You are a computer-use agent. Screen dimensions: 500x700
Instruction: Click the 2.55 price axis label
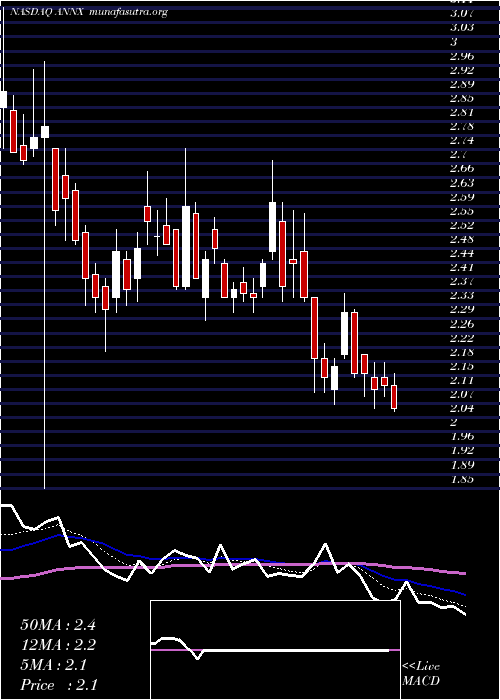coord(463,211)
